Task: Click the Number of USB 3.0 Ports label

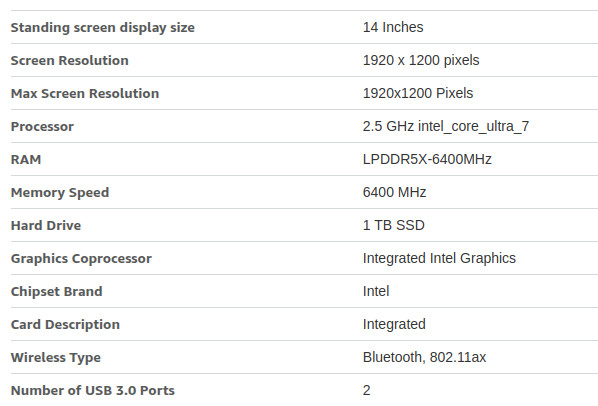Action: point(93,390)
